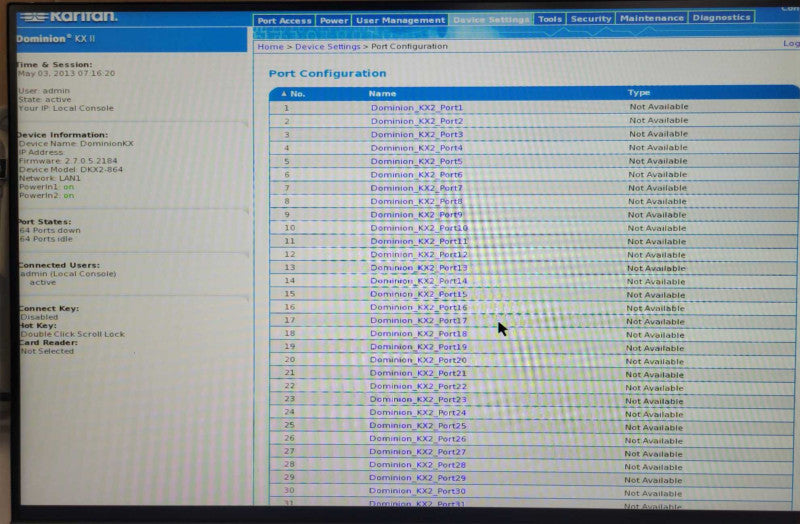Screen dimensions: 800x524
Task: Open Dominion_KX2_Port9 link
Action: point(416,214)
